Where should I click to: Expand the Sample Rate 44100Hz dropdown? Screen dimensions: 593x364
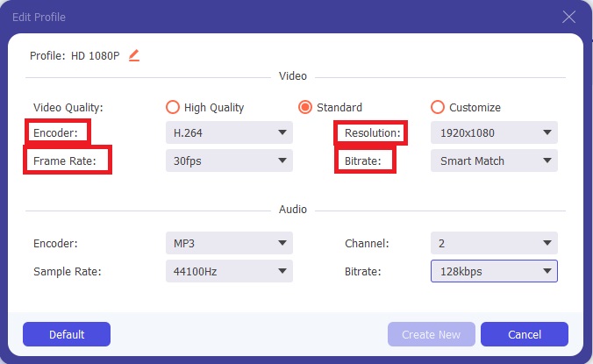(x=229, y=271)
